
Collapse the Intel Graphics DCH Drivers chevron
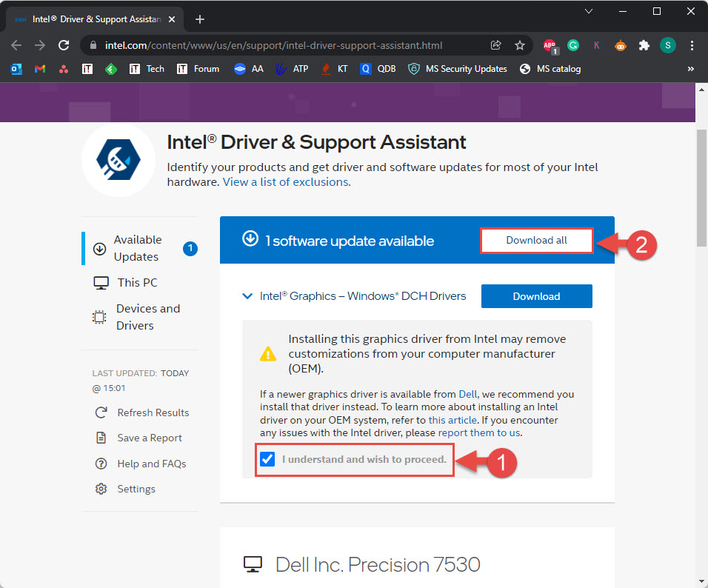click(247, 296)
